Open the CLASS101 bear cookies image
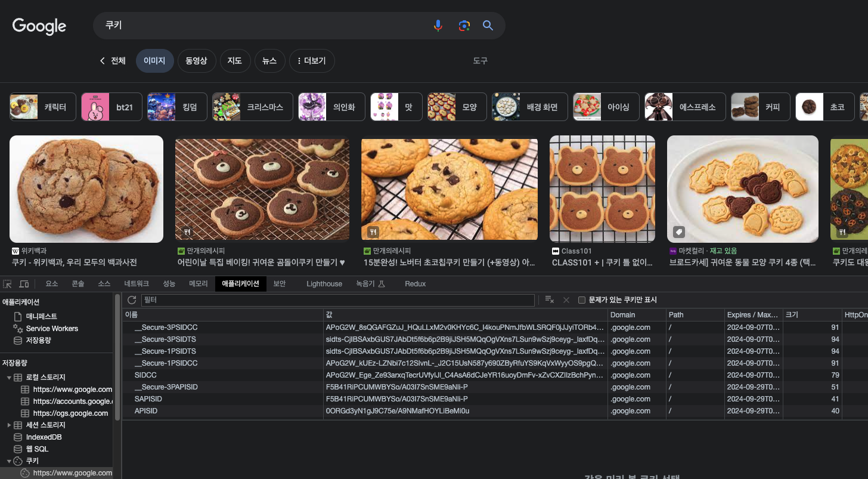The width and height of the screenshot is (868, 479). (602, 189)
